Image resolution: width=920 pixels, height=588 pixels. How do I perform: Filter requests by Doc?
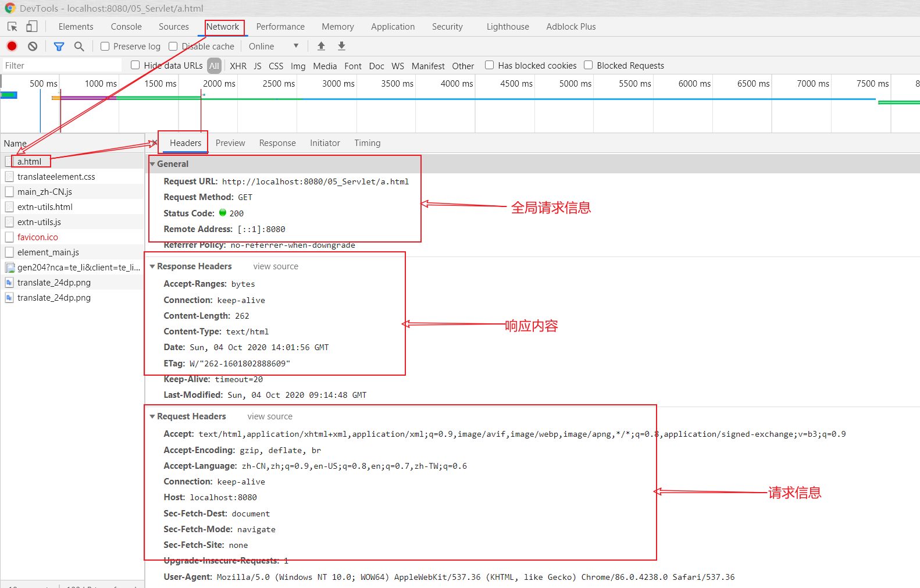tap(377, 66)
